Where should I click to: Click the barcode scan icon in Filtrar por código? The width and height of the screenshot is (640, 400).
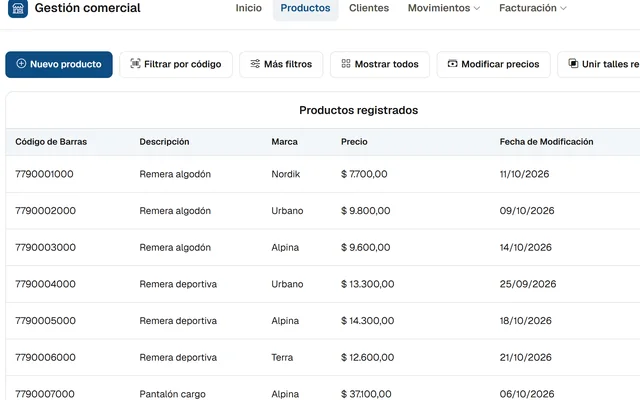[x=135, y=64]
